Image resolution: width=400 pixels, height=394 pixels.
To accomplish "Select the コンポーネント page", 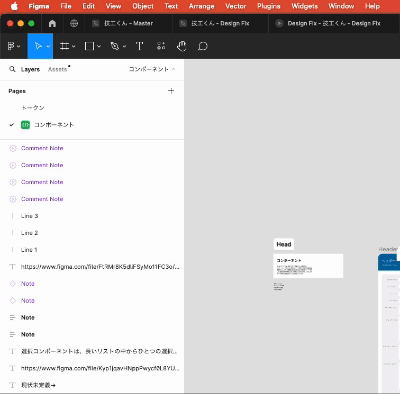I will click(x=92, y=125).
